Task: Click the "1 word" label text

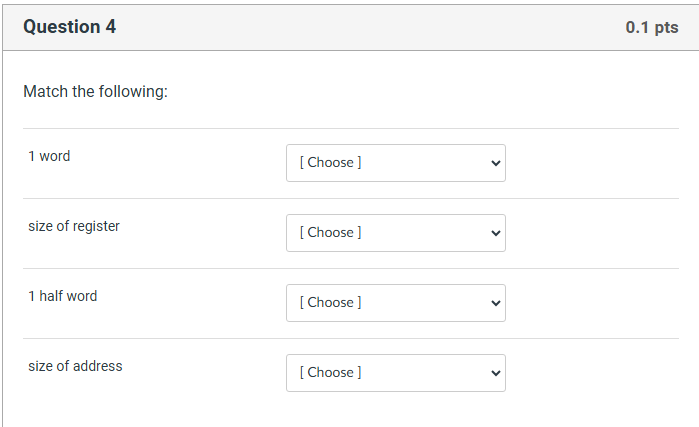Action: pos(49,156)
